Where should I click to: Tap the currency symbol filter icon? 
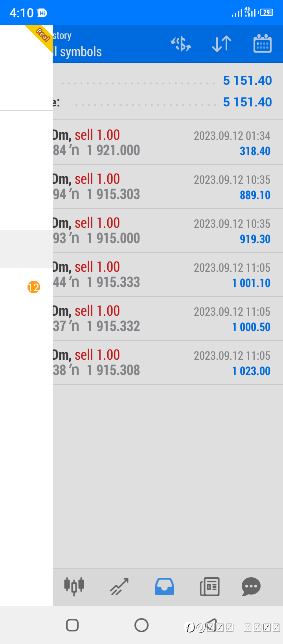181,44
